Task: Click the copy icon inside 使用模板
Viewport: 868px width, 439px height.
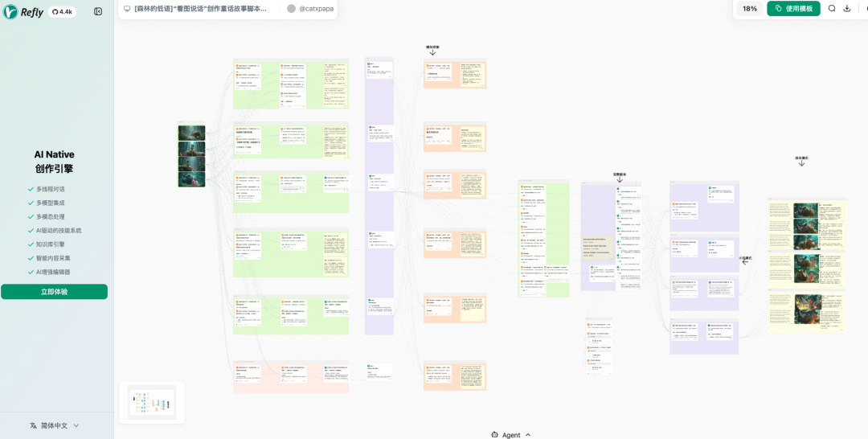Action: click(778, 9)
